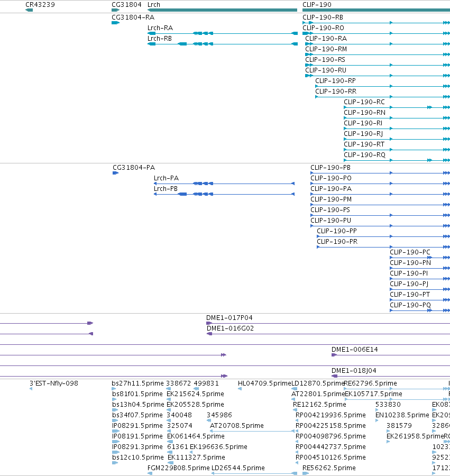Choose protein CLIP-190-PJ
The image size is (450, 476).
[x=409, y=284]
